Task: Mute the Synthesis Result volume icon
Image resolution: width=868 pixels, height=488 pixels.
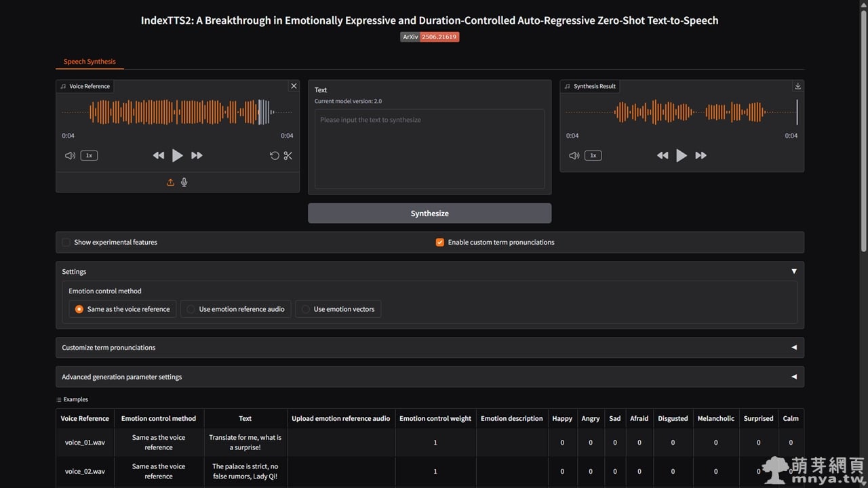Action: coord(574,155)
